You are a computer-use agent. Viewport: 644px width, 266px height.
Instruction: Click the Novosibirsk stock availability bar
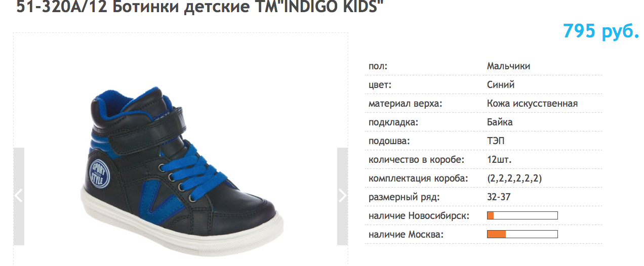pyautogui.click(x=522, y=216)
